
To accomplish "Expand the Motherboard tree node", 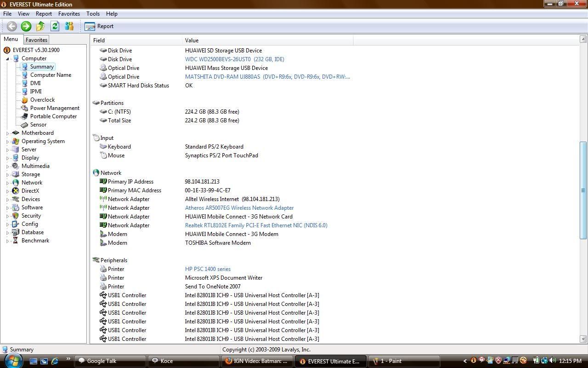I will (8, 133).
